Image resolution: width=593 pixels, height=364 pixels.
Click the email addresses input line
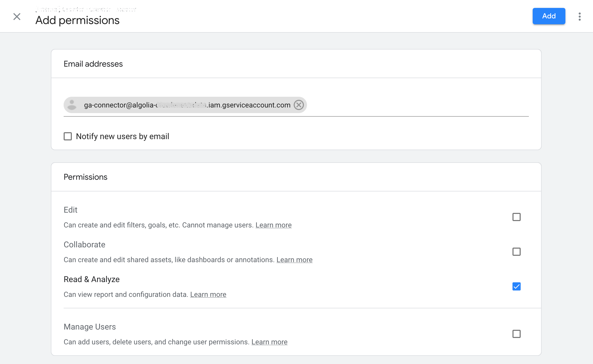point(409,110)
